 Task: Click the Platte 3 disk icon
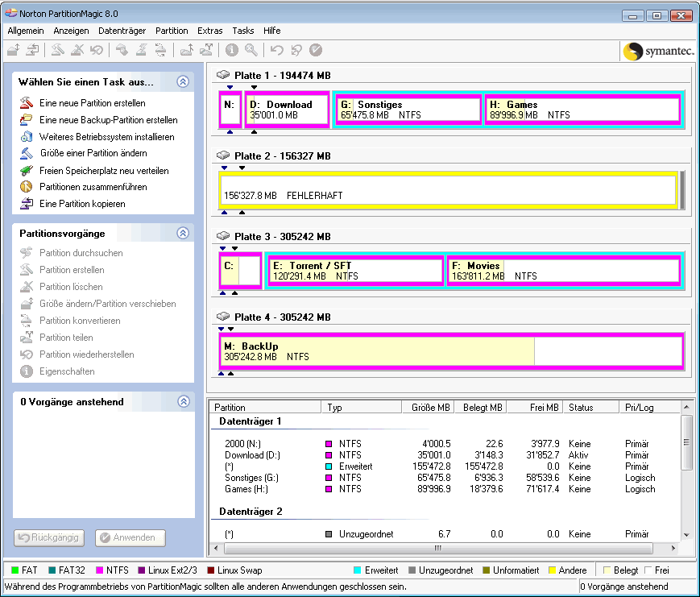pyautogui.click(x=224, y=237)
